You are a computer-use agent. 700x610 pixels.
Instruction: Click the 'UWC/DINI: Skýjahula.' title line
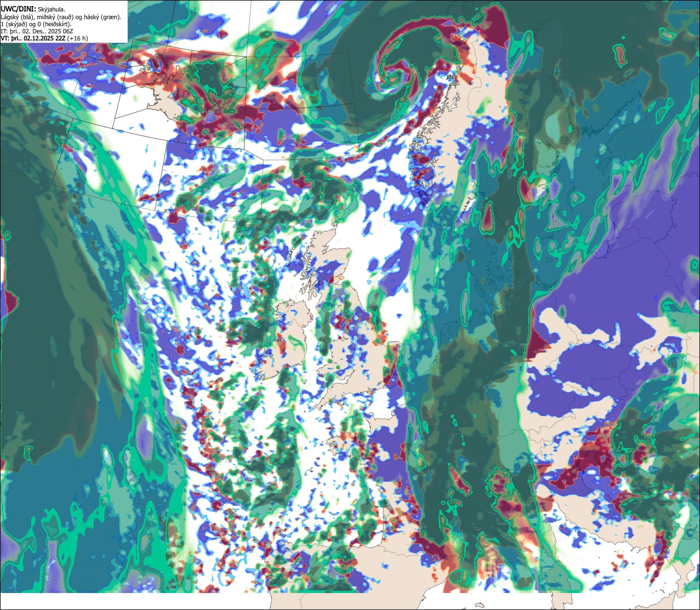(33, 9)
